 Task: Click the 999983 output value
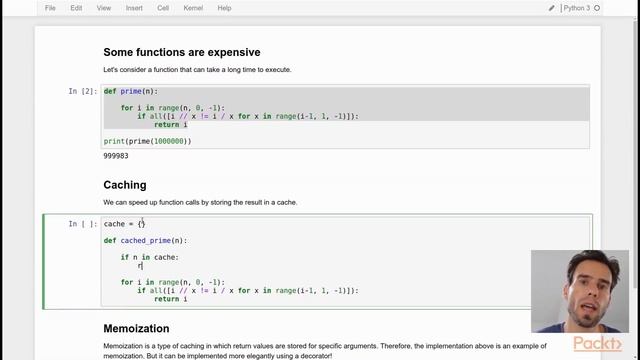116,156
